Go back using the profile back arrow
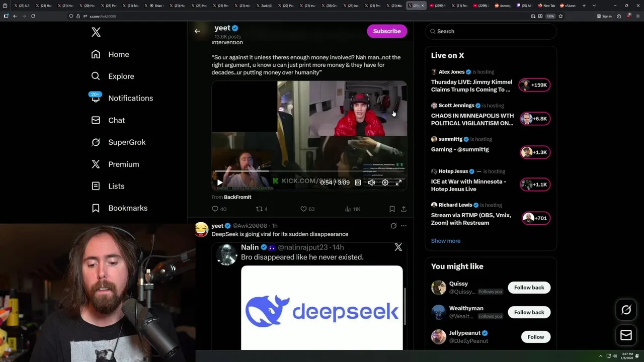This screenshot has height=362, width=644. pyautogui.click(x=197, y=31)
